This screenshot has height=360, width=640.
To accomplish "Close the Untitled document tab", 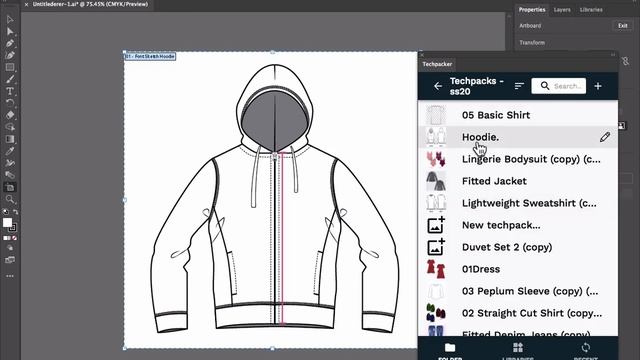I will point(27,4).
